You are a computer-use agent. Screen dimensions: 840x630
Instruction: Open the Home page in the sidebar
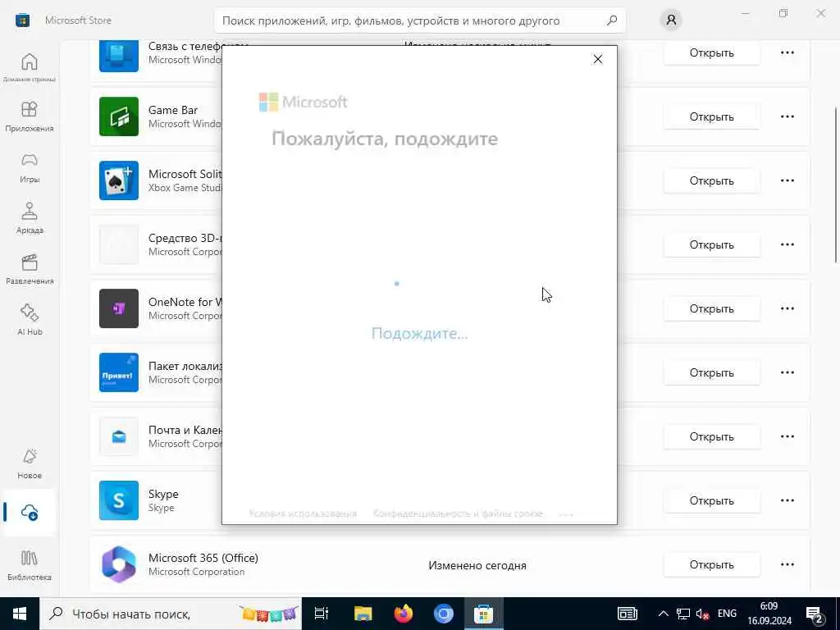click(30, 67)
